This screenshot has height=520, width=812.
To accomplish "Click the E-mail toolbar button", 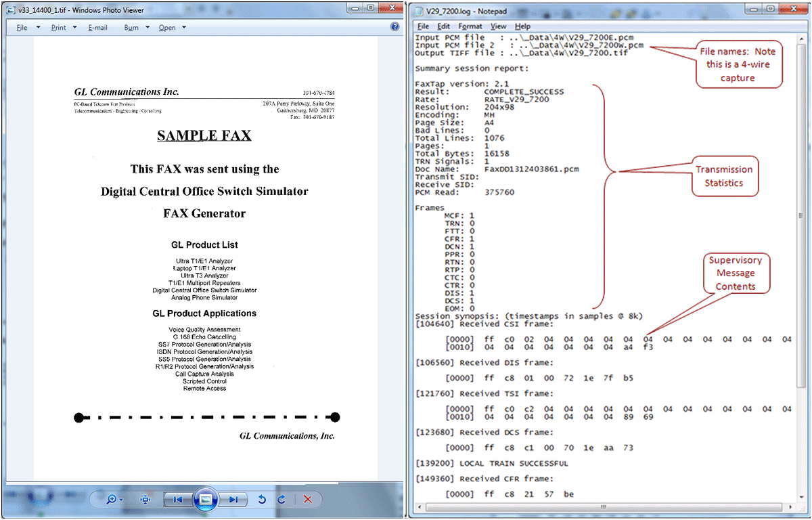I will click(x=97, y=28).
